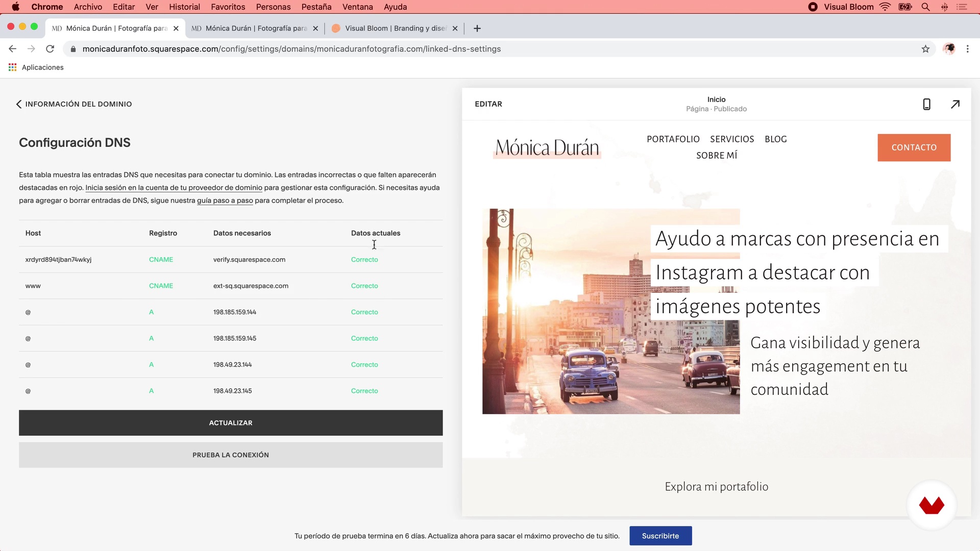Screen dimensions: 980x551
Task: Open the Chrome profile avatar
Action: 949,49
